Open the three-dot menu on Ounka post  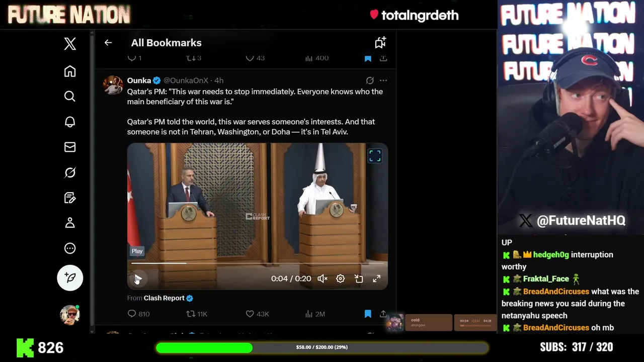coord(383,80)
